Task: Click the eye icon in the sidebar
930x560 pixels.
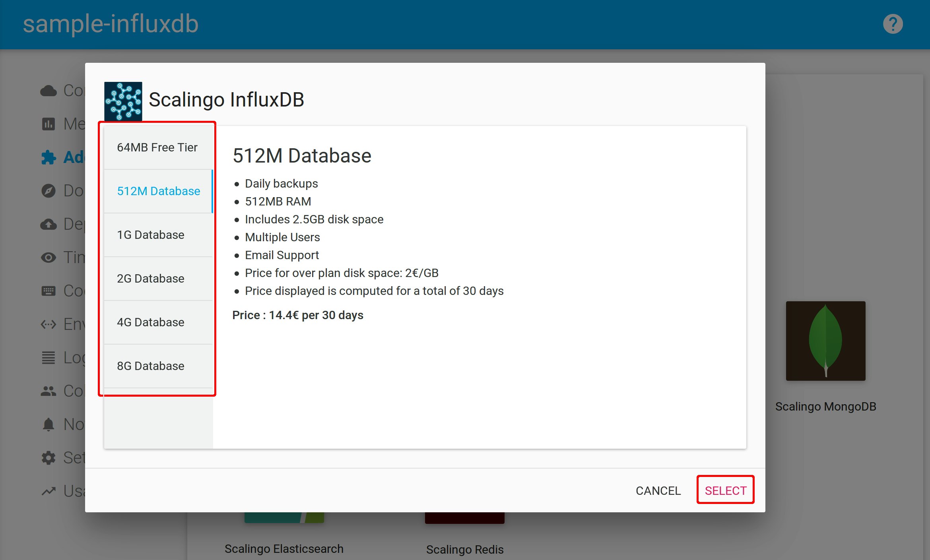Action: 49,258
